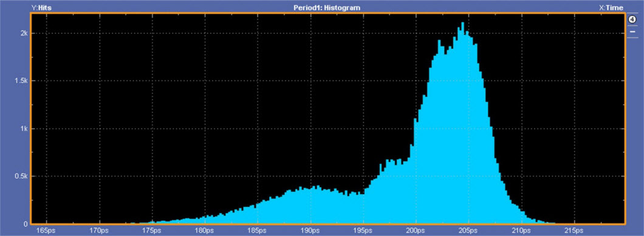Click the 2k label on vertical axis

(x=24, y=33)
